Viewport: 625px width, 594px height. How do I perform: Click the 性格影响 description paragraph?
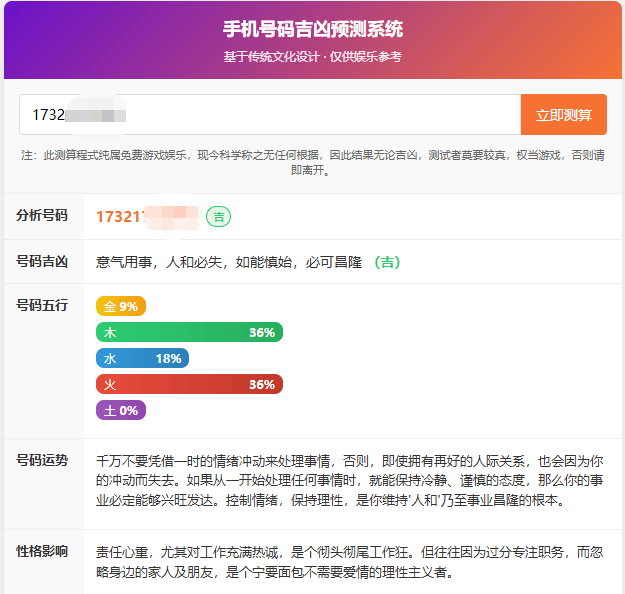click(350, 562)
